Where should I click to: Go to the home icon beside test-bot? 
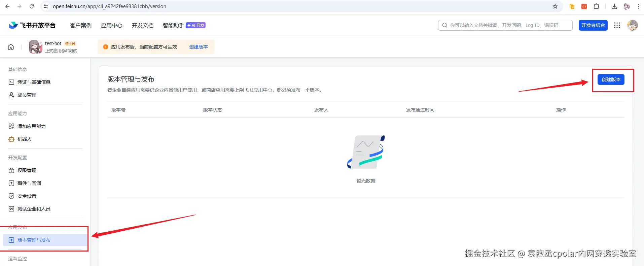click(x=11, y=47)
